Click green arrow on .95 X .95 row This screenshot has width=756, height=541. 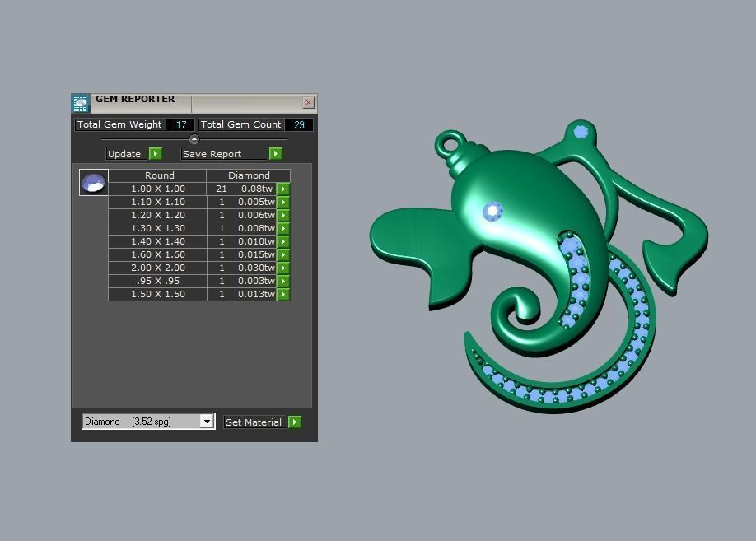coord(283,281)
